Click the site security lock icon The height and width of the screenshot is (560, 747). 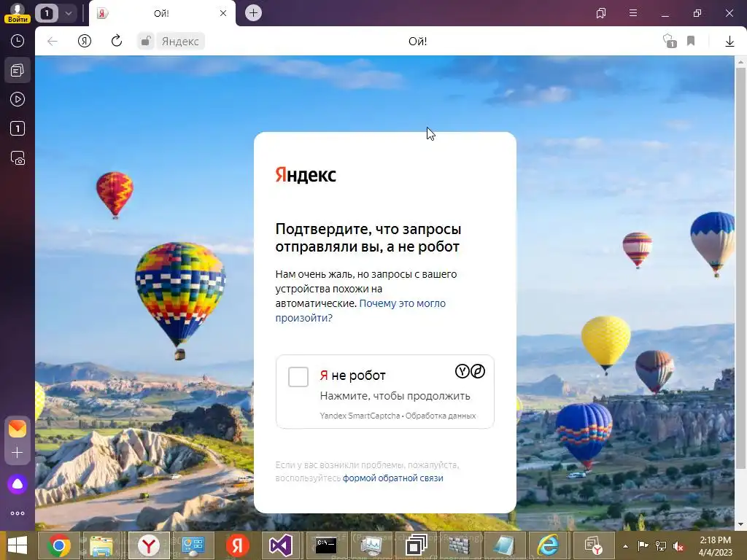click(x=146, y=42)
